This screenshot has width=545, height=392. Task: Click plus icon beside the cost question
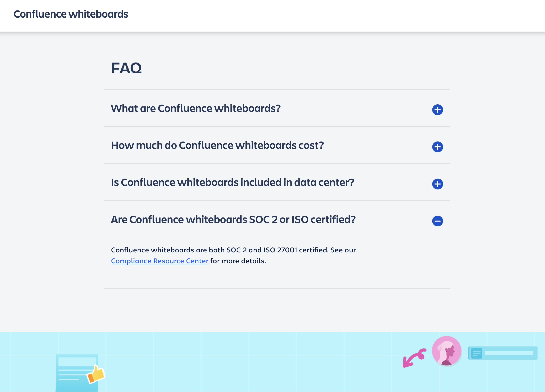click(x=437, y=147)
